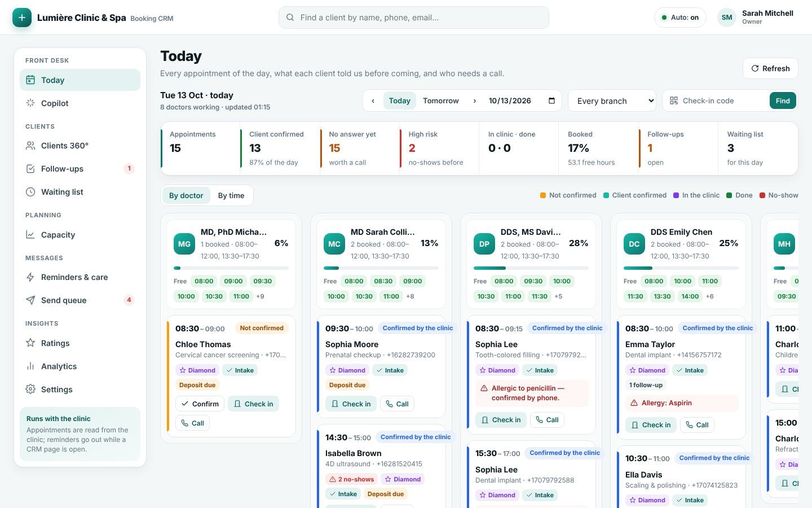Viewport: 812px width, 508px height.
Task: Click the Today calendar icon in sidebar
Action: coord(30,80)
